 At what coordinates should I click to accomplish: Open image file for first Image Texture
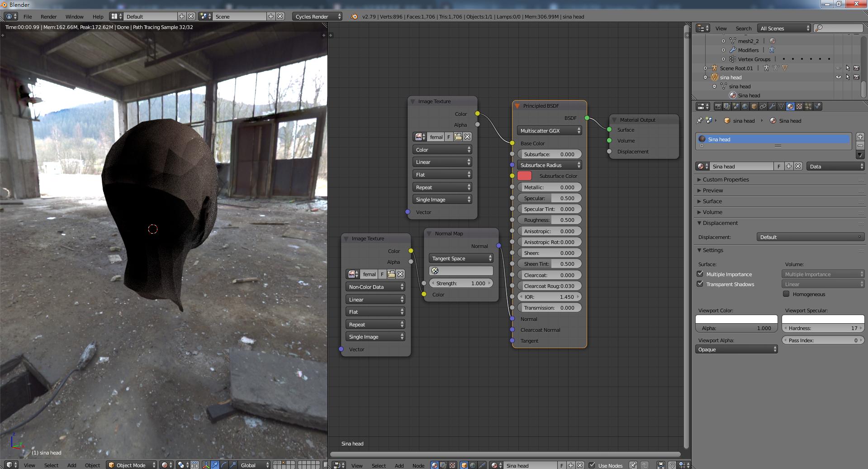click(x=458, y=137)
